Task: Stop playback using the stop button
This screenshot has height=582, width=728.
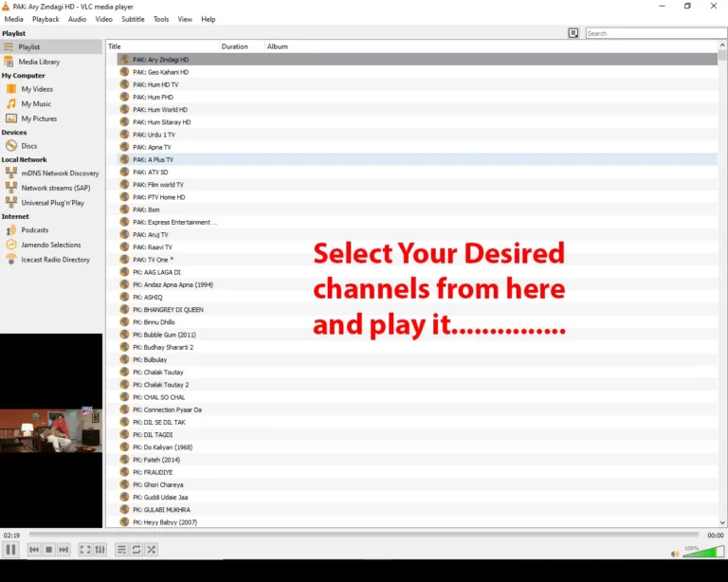Action: tap(49, 550)
